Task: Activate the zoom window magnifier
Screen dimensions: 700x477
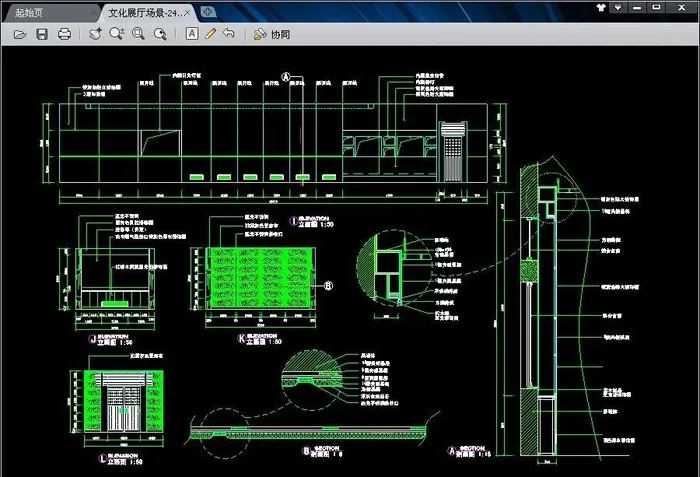Action: tap(139, 34)
